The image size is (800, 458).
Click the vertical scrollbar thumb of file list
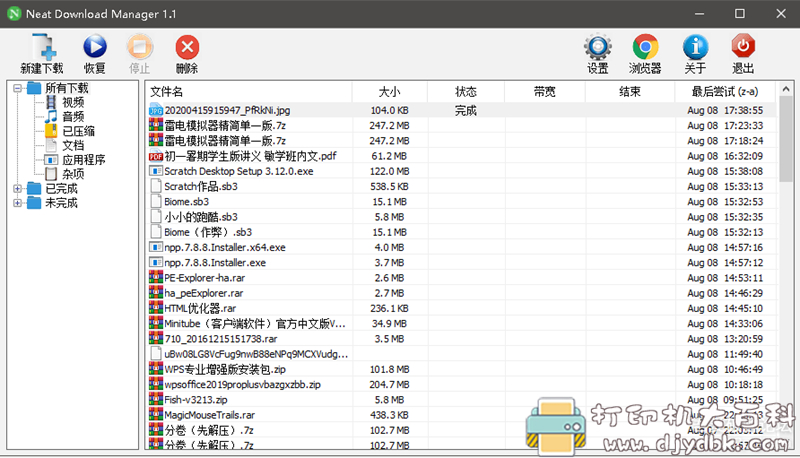[x=786, y=139]
